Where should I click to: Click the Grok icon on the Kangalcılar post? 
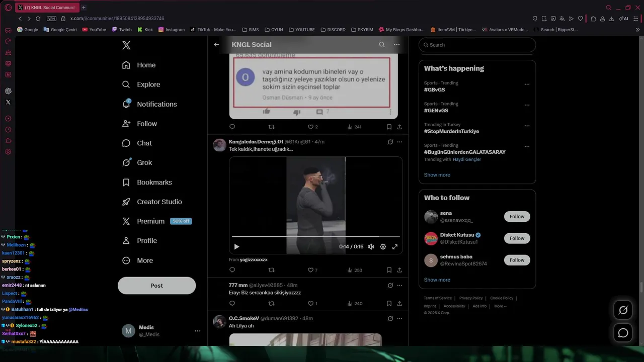(390, 142)
